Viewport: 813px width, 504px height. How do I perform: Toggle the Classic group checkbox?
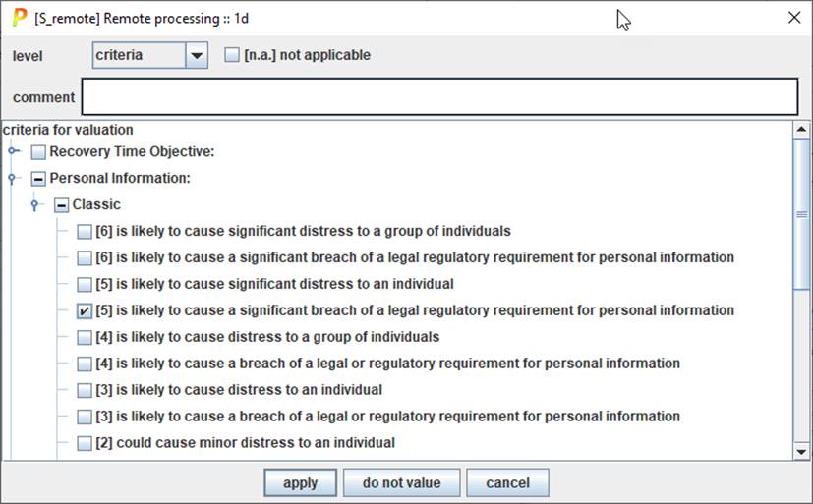click(61, 205)
